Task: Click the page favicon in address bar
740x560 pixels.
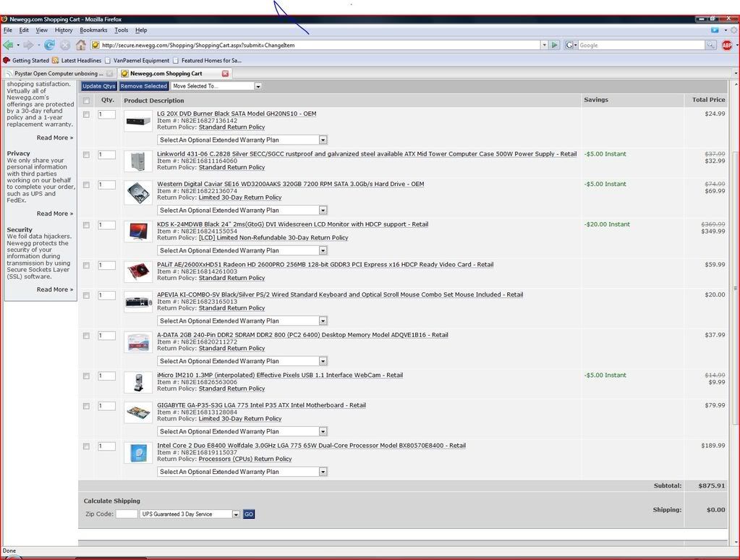Action: pos(95,45)
